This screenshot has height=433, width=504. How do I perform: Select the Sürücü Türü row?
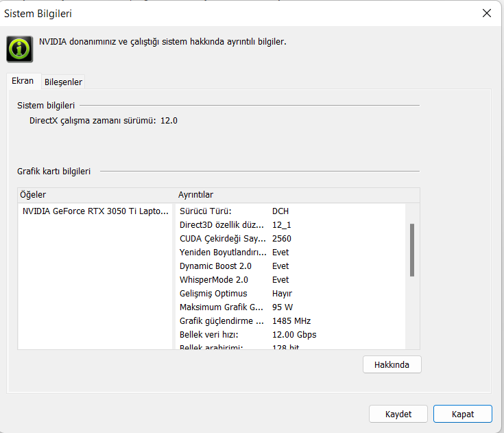click(291, 211)
